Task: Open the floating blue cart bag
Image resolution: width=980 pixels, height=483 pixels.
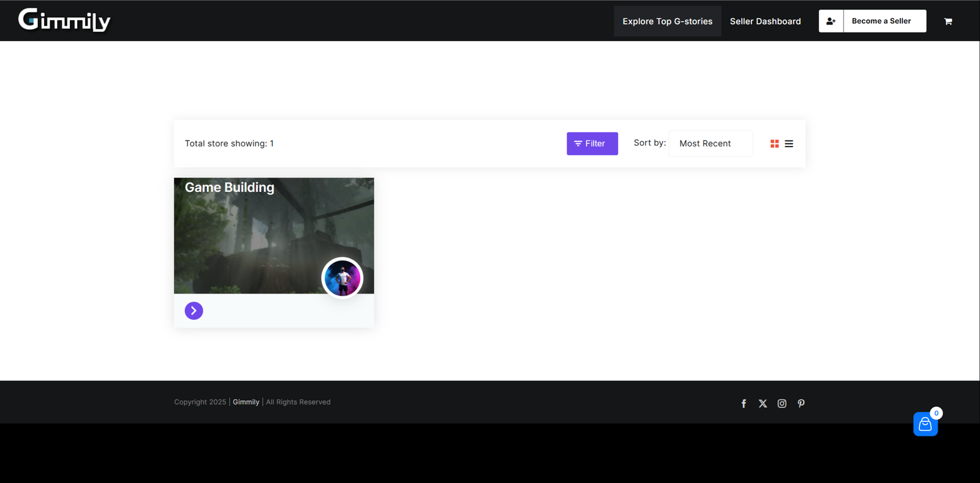Action: (925, 424)
